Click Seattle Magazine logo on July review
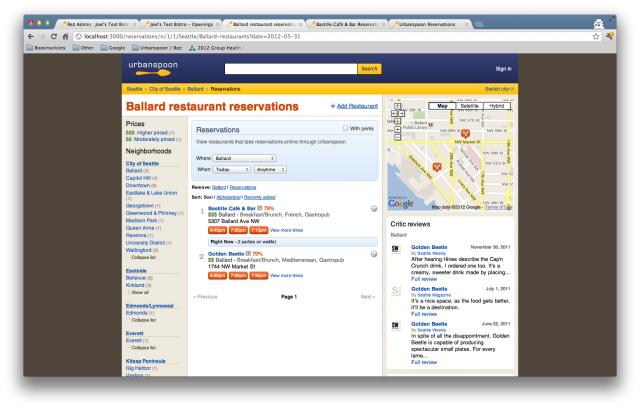The image size is (640, 409). (x=395, y=291)
